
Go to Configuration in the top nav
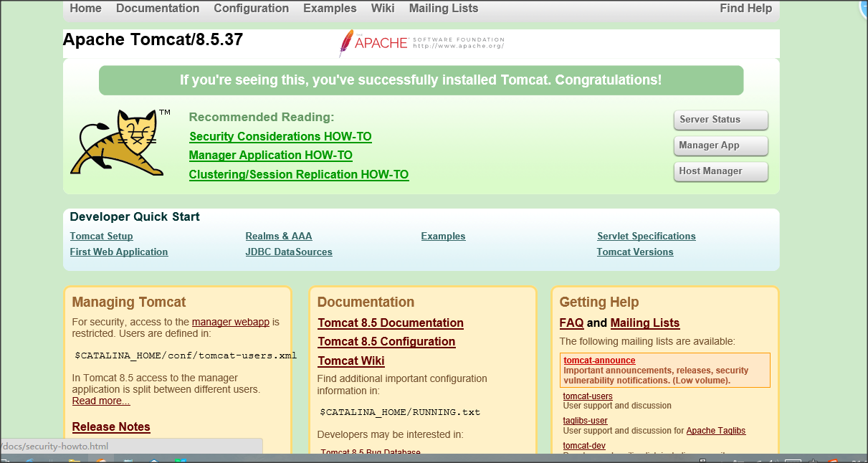coord(252,9)
